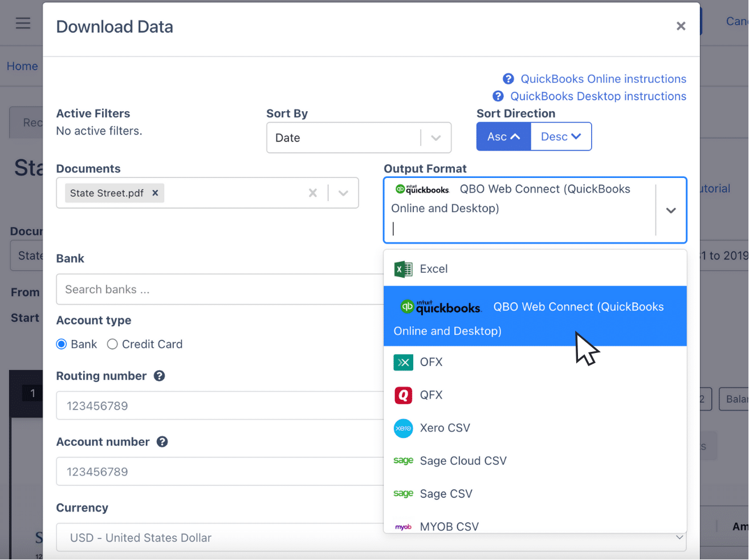Click the QuickBooks Desktop help icon
This screenshot has width=749, height=560.
coord(498,96)
